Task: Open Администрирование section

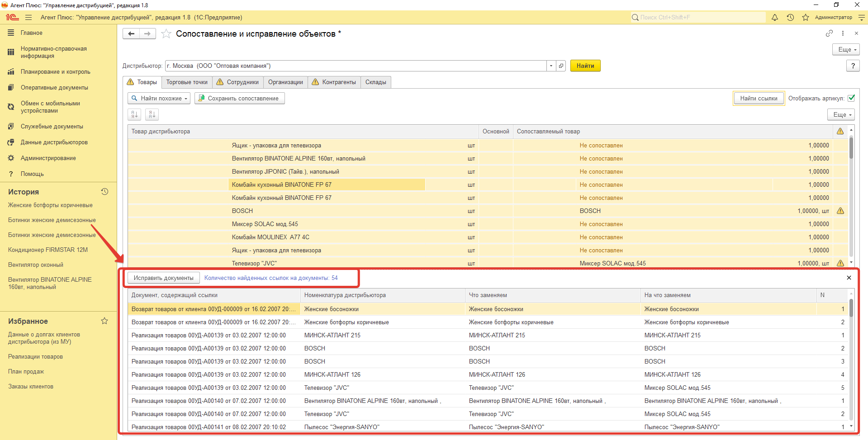Action: coord(48,158)
